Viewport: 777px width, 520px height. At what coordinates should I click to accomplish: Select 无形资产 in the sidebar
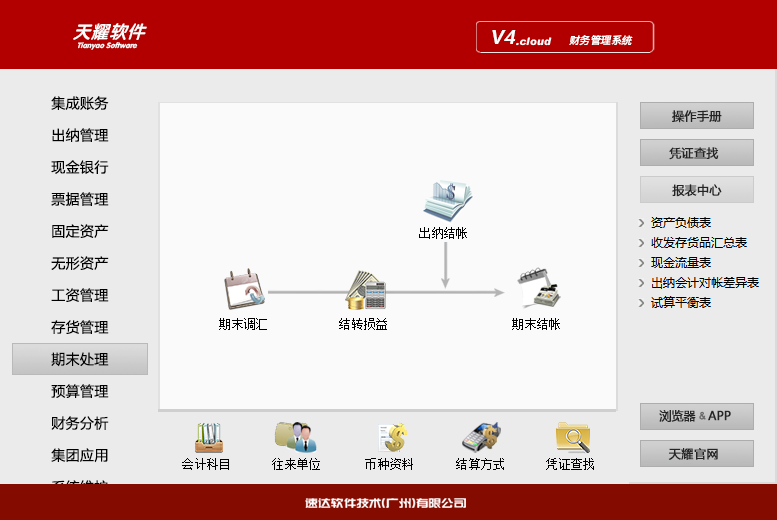80,263
